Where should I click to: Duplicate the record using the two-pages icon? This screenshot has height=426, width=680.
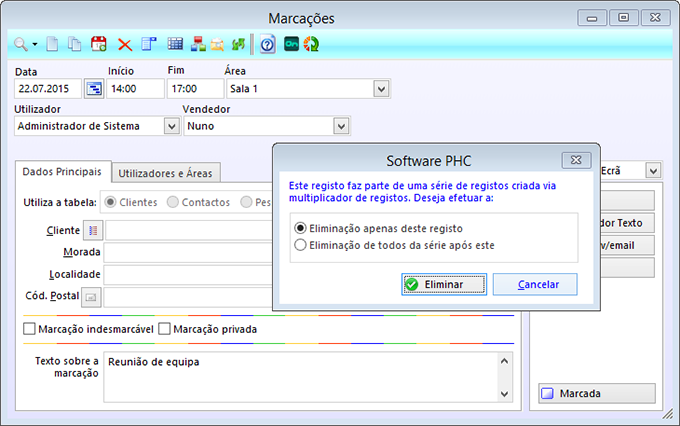pos(75,44)
